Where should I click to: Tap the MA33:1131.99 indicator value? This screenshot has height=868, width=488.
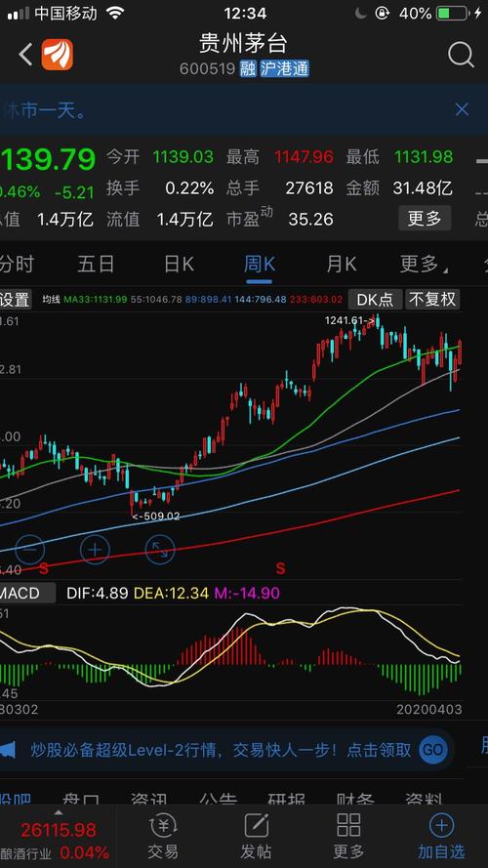coord(96,300)
